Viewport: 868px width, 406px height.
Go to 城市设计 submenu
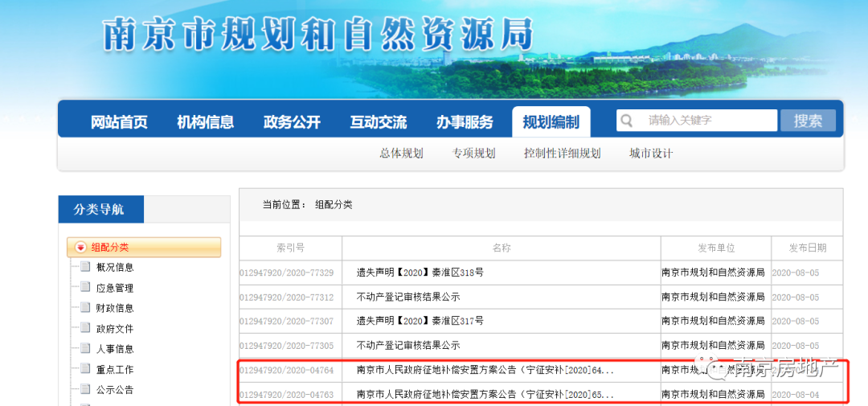pyautogui.click(x=651, y=154)
